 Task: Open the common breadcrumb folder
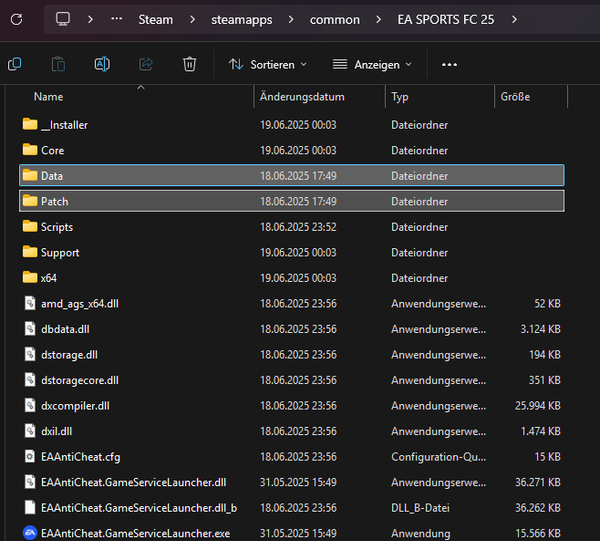[335, 20]
